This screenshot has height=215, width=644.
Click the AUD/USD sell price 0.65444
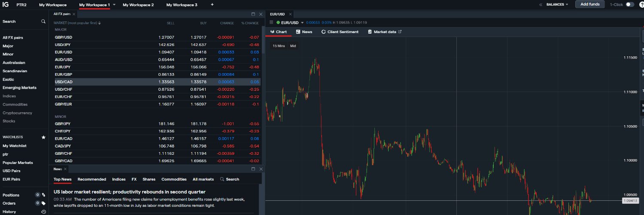pyautogui.click(x=166, y=59)
